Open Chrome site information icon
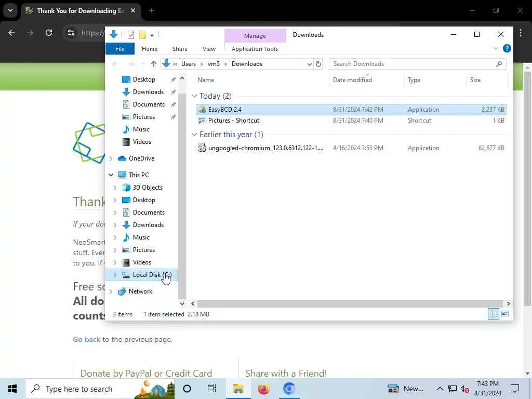 coord(71,33)
